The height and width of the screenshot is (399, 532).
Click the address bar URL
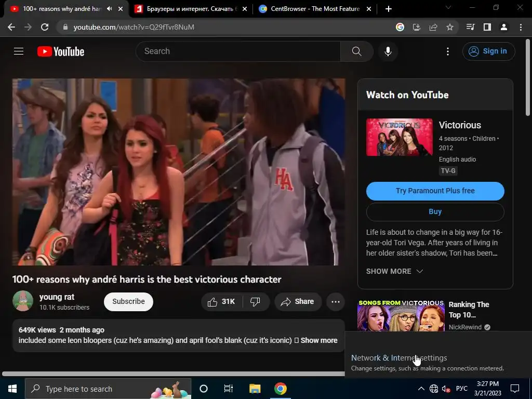[x=134, y=27]
